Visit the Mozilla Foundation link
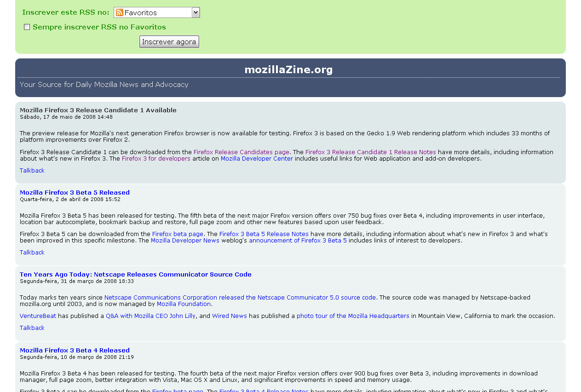This screenshot has height=392, width=581. 184,304
